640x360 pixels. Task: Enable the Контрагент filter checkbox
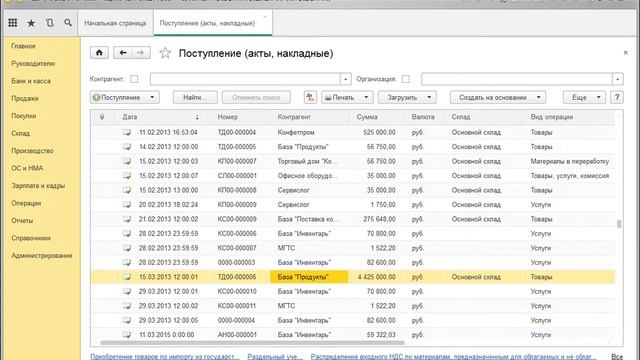(x=134, y=79)
